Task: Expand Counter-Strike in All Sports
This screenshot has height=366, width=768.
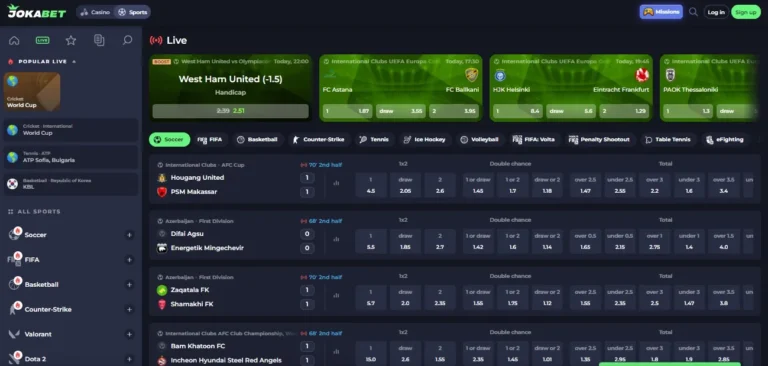Action: pos(129,310)
